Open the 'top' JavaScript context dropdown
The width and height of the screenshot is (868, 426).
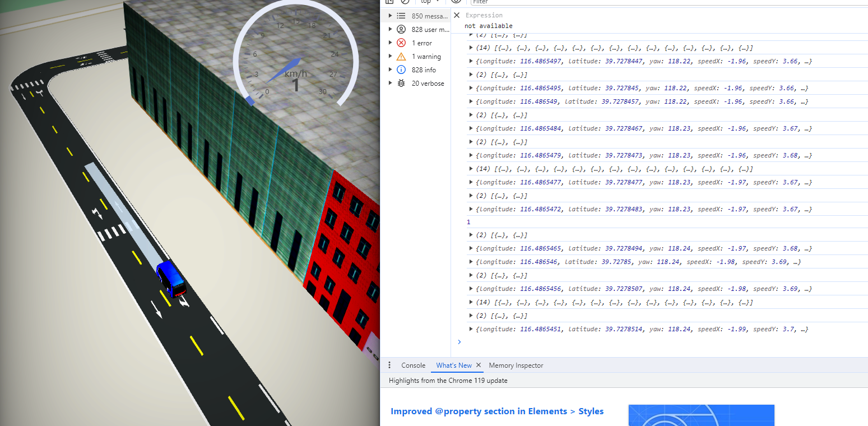(x=430, y=2)
